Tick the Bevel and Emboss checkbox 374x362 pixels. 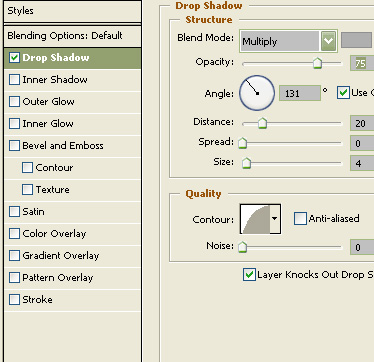[x=14, y=146]
